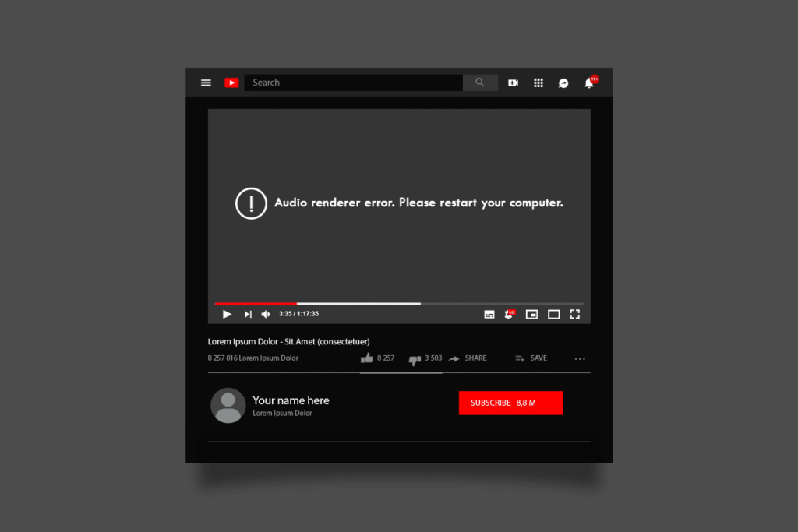Viewport: 798px width, 532px height.
Task: Open the messages chat bubble icon
Action: [x=563, y=83]
